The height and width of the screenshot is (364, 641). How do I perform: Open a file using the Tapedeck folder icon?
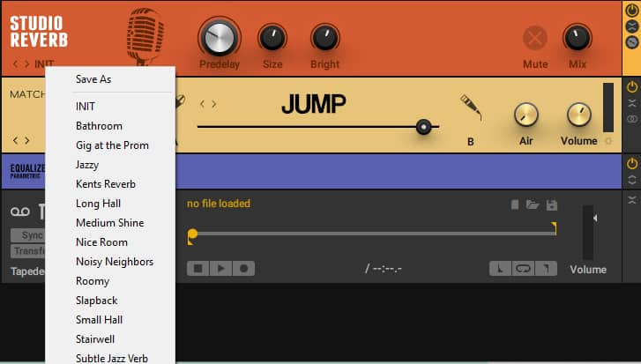(533, 205)
